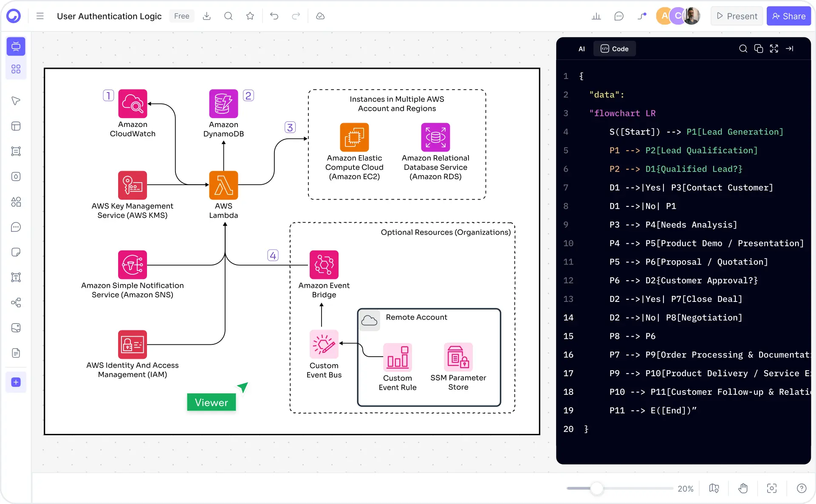Toggle favorite star for this document
The height and width of the screenshot is (504, 816).
(250, 16)
